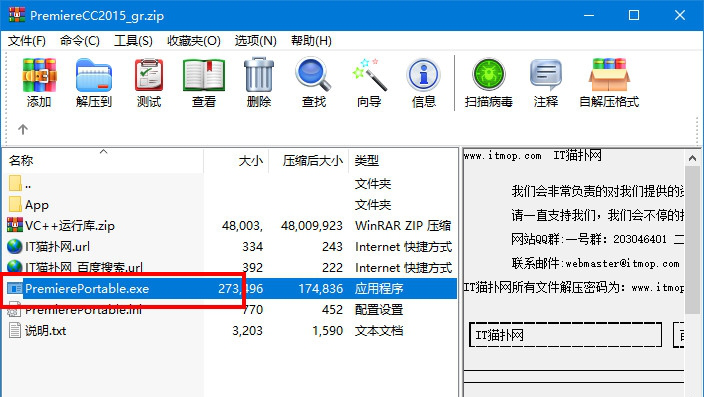Select the file name PremierePortable.exe
This screenshot has height=412, width=704.
[87, 289]
